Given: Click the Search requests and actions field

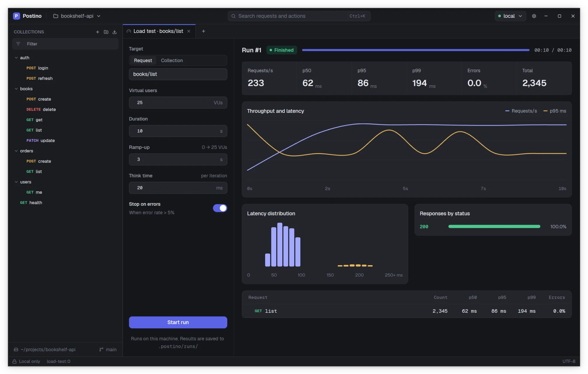Looking at the screenshot, I should [x=299, y=16].
